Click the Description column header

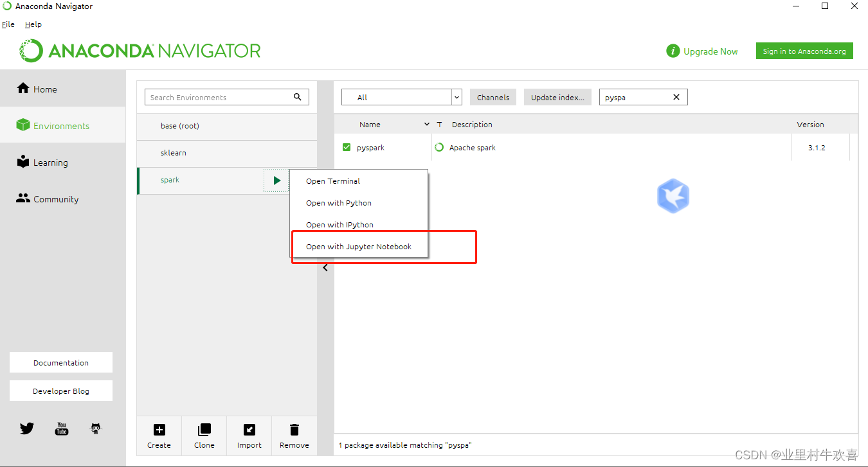coord(472,125)
